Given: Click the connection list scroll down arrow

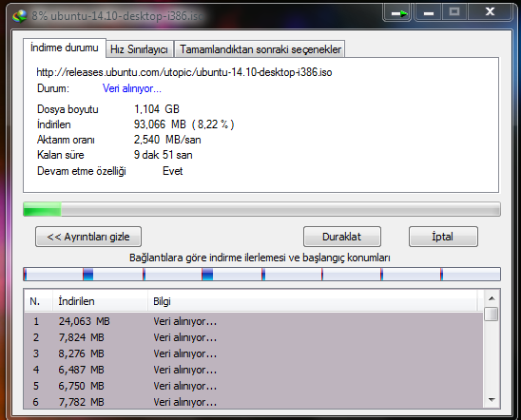Looking at the screenshot, I should pyautogui.click(x=492, y=400).
